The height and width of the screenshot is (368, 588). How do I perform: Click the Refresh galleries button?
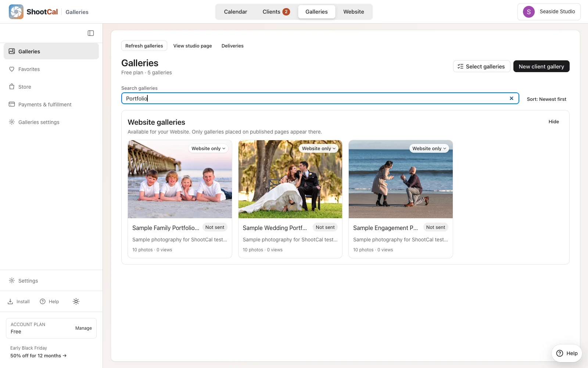144,46
